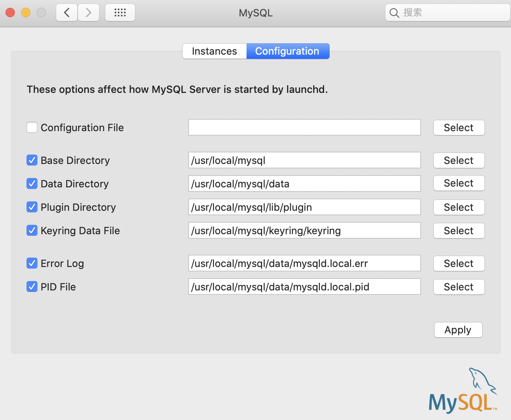Uncheck the PID File checkbox

(32, 287)
